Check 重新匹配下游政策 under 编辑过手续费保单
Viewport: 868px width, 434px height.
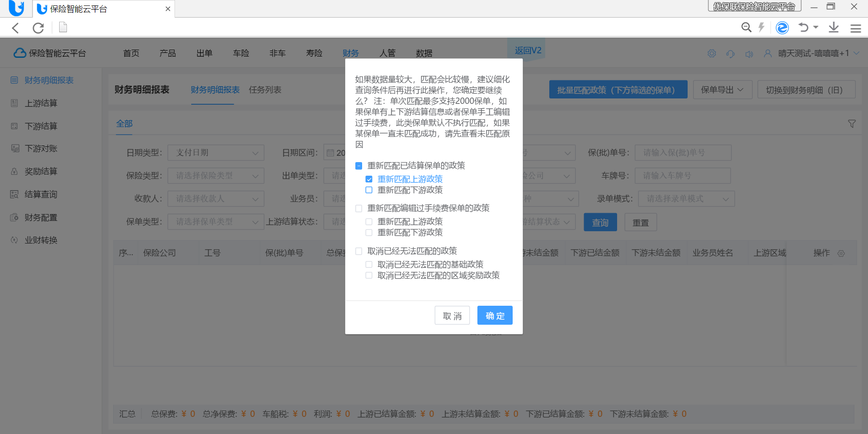[x=369, y=233]
